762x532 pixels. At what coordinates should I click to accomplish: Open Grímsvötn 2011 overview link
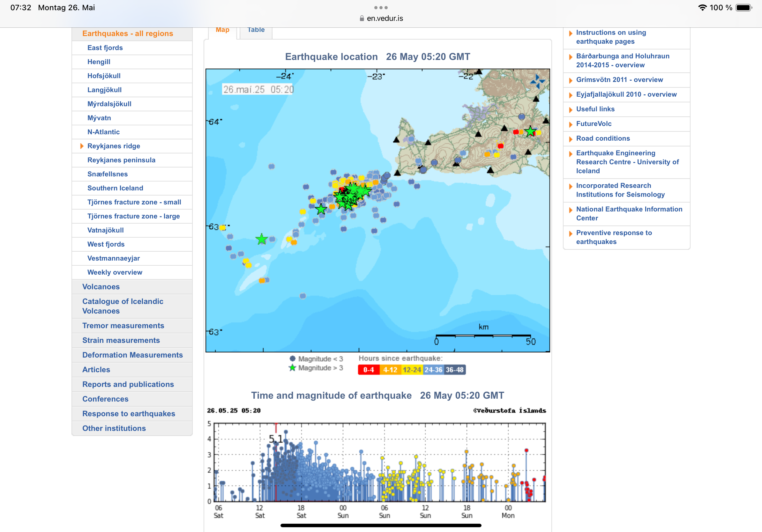(x=619, y=80)
